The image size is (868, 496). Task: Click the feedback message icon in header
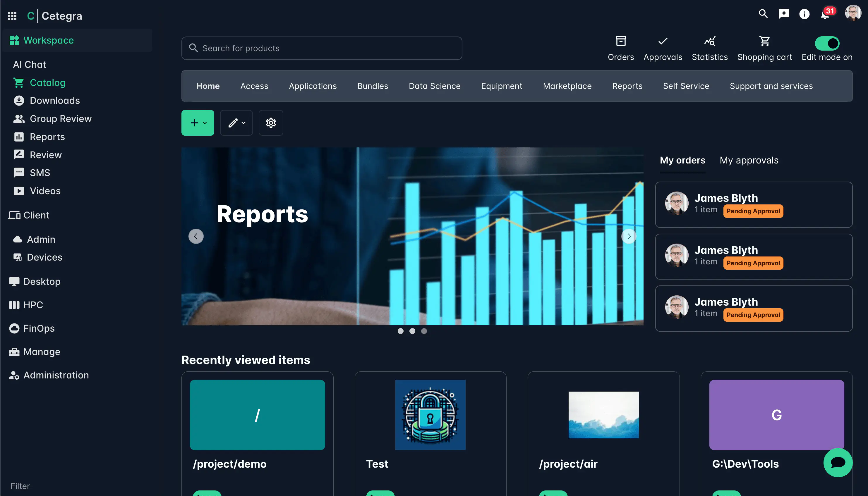click(x=784, y=14)
